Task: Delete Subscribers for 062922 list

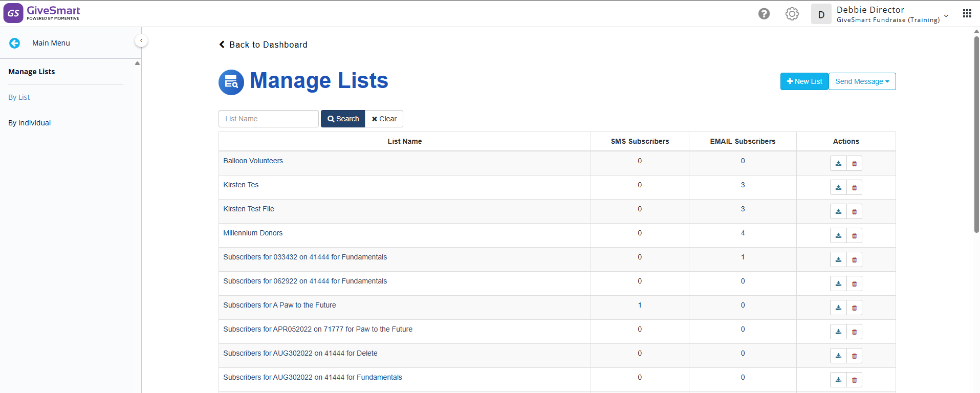Action: point(854,283)
